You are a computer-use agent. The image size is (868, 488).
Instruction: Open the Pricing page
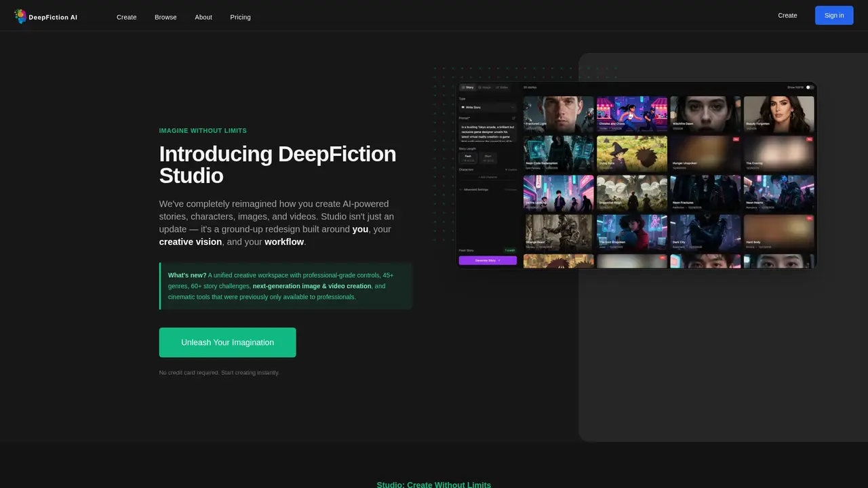240,17
